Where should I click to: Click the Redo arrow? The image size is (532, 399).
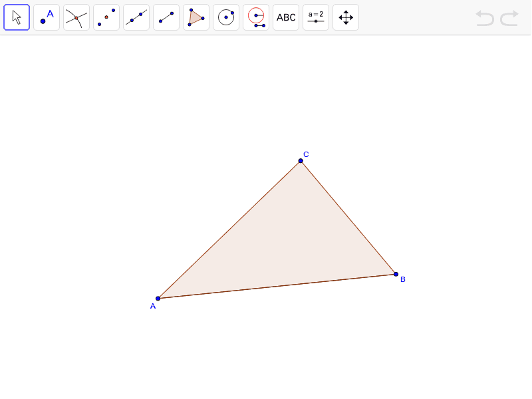point(509,18)
